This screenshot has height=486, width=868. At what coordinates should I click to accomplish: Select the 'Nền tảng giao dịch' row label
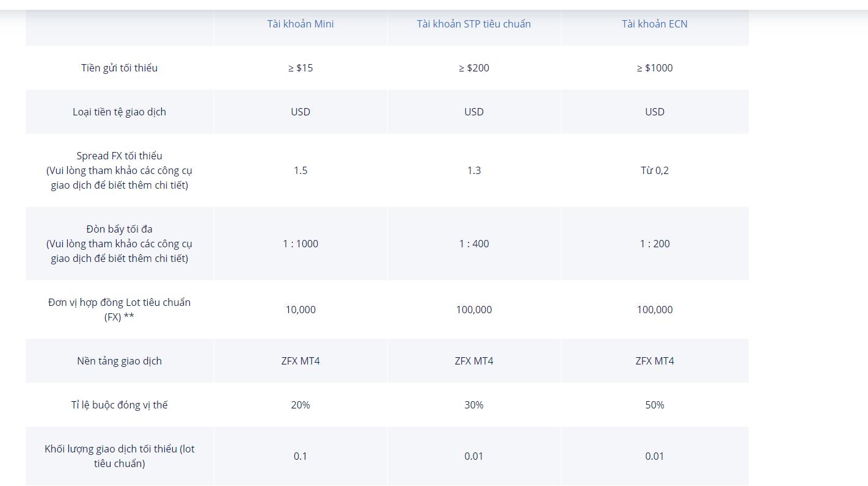119,361
